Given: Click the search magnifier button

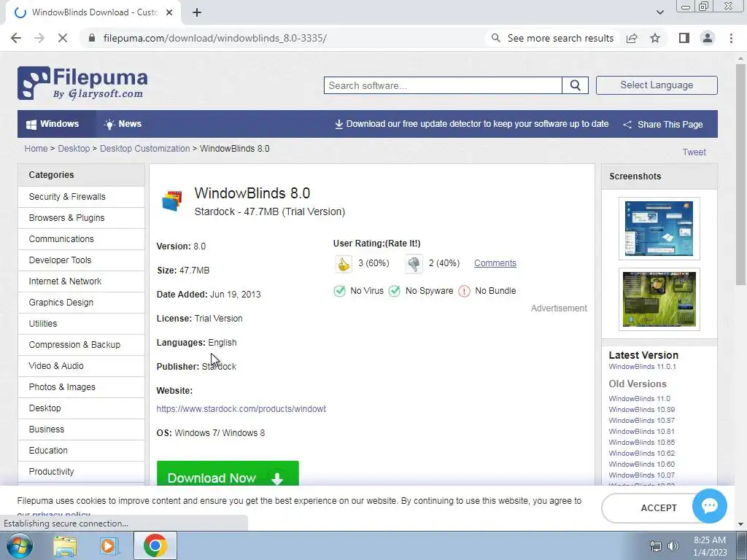Looking at the screenshot, I should point(575,86).
